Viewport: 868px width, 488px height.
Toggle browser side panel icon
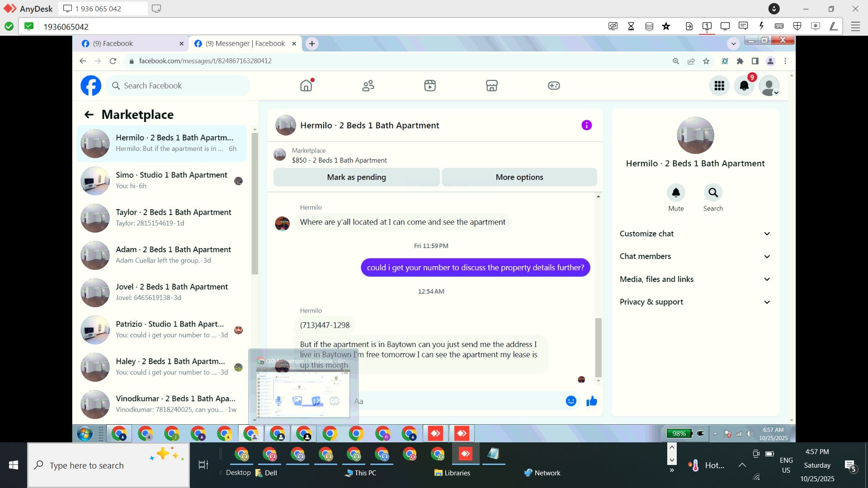tap(755, 61)
